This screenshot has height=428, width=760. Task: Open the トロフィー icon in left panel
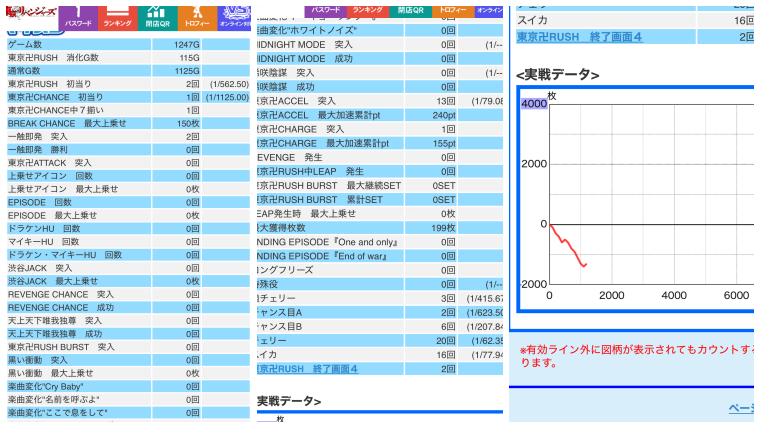pos(196,15)
